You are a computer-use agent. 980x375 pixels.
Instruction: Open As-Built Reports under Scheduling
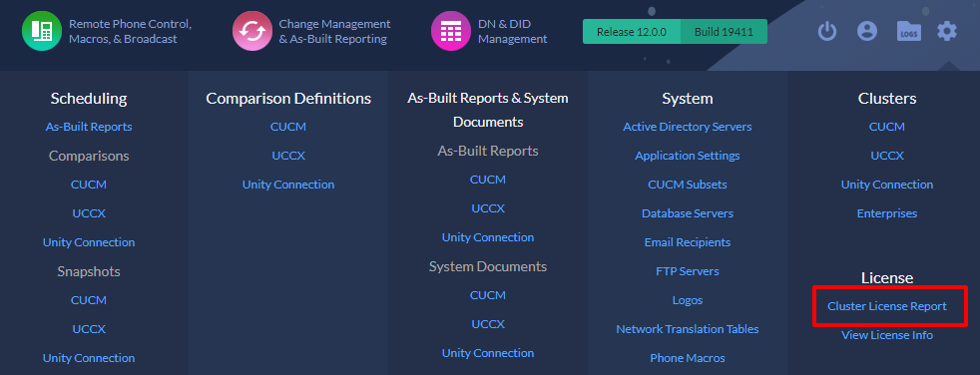pyautogui.click(x=89, y=127)
